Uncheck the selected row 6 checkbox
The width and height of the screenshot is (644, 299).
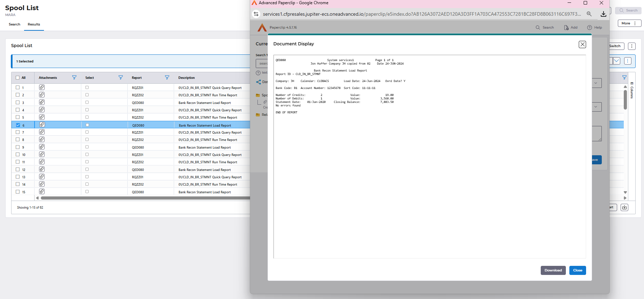pyautogui.click(x=18, y=125)
